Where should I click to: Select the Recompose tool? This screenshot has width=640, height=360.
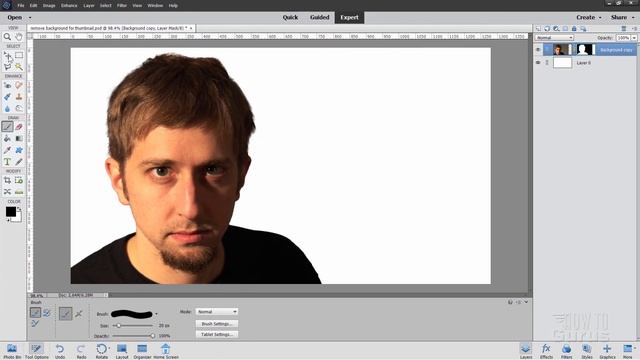point(19,180)
